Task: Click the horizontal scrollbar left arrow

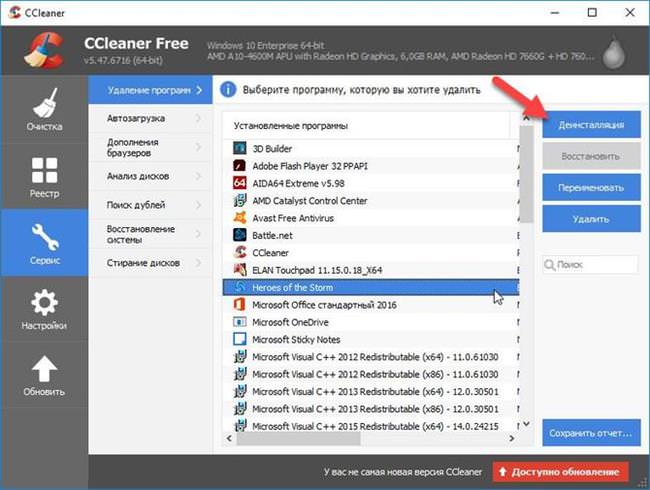Action: (x=229, y=438)
